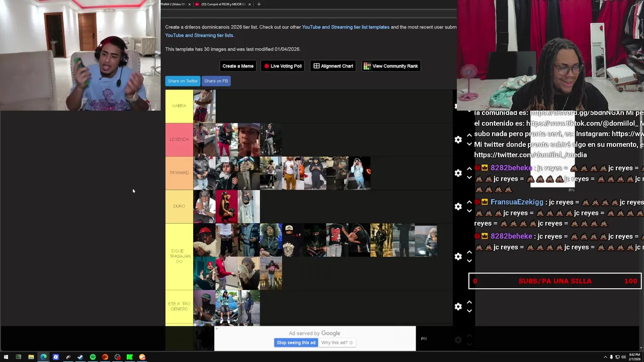Select the image in the KABRA tier

click(204, 106)
